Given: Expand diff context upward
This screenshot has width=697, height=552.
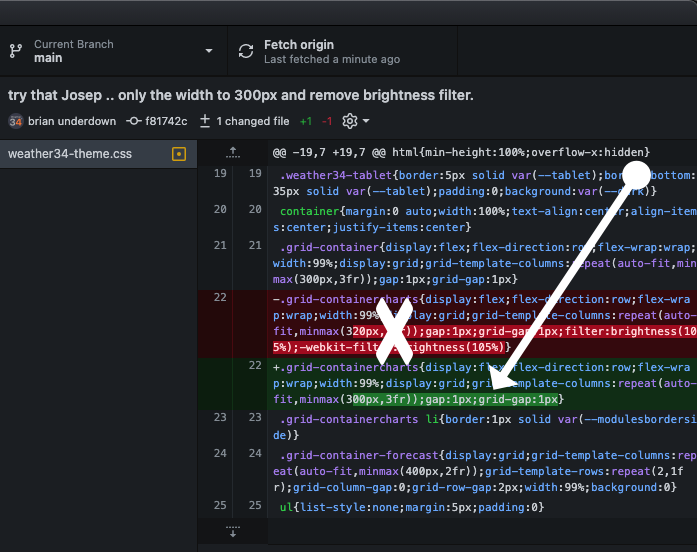Looking at the screenshot, I should [x=233, y=152].
